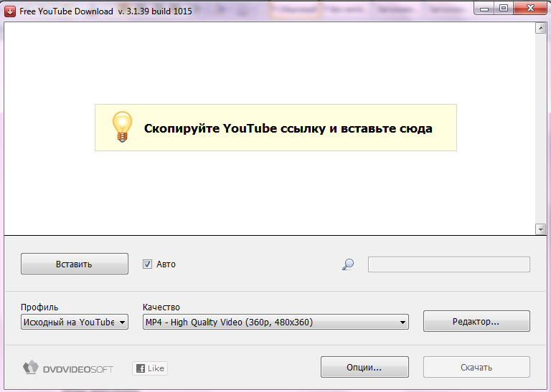Click the magnifier search icon
This screenshot has width=551, height=392.
click(x=348, y=264)
